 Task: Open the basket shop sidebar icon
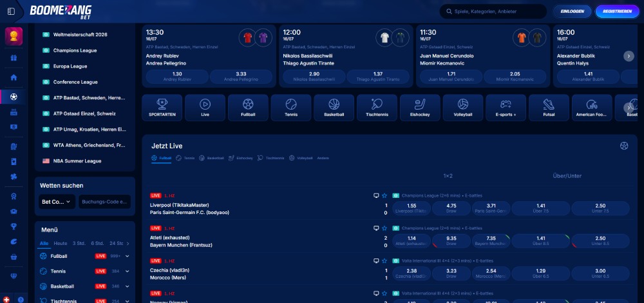[14, 257]
